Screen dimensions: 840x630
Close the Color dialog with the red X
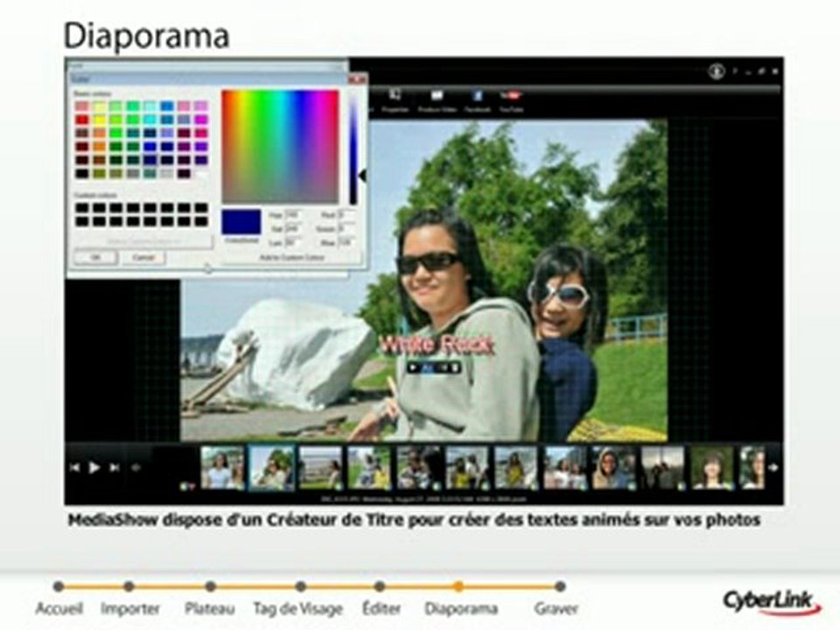click(357, 80)
